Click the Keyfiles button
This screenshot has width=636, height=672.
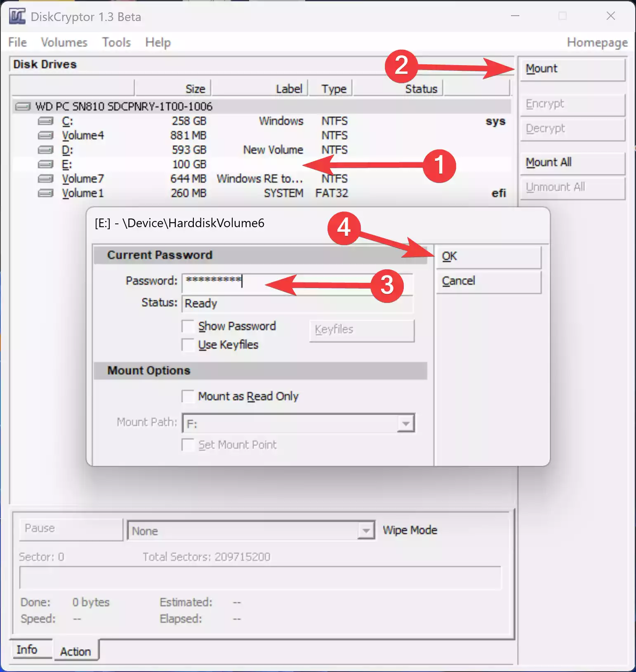click(362, 330)
